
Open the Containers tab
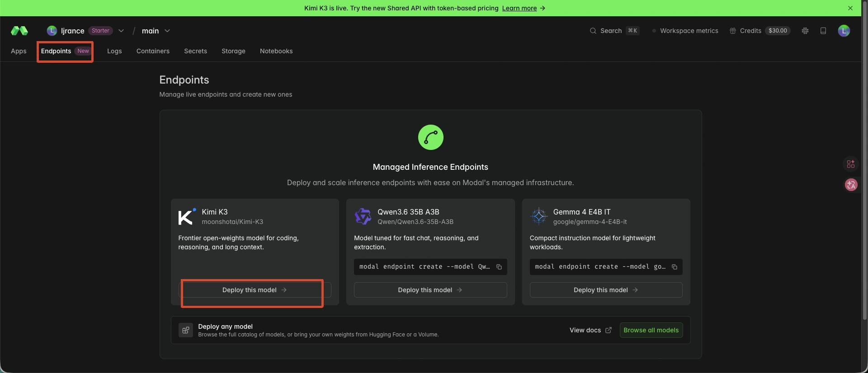(x=153, y=51)
